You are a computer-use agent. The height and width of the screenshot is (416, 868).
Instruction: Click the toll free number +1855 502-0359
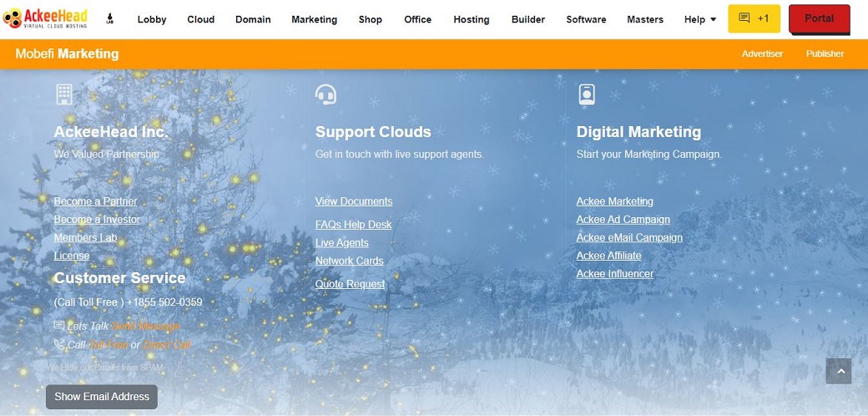click(164, 302)
